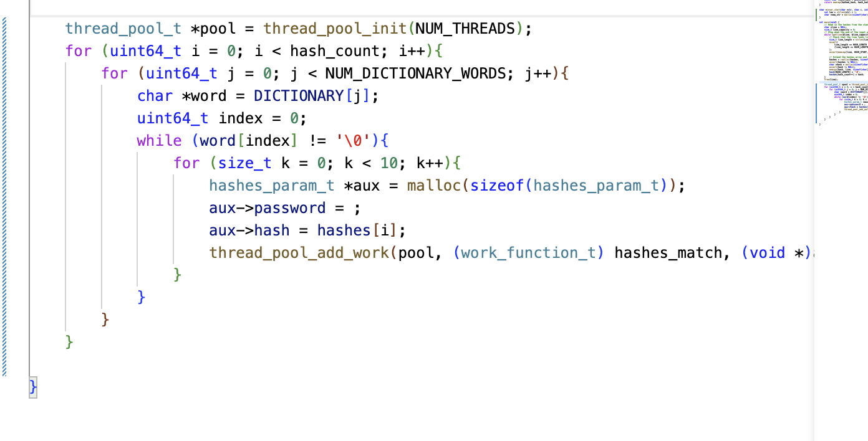The width and height of the screenshot is (868, 441).
Task: Click the malloc function call
Action: coord(434,186)
